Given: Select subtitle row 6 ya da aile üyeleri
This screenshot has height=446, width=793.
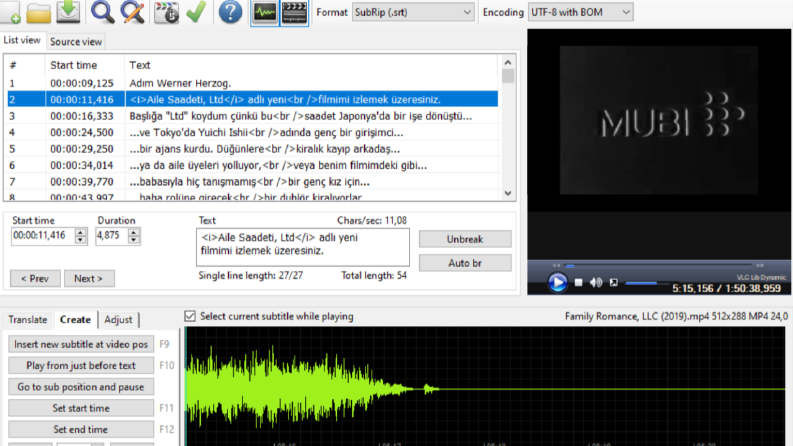Looking at the screenshot, I should [x=253, y=165].
